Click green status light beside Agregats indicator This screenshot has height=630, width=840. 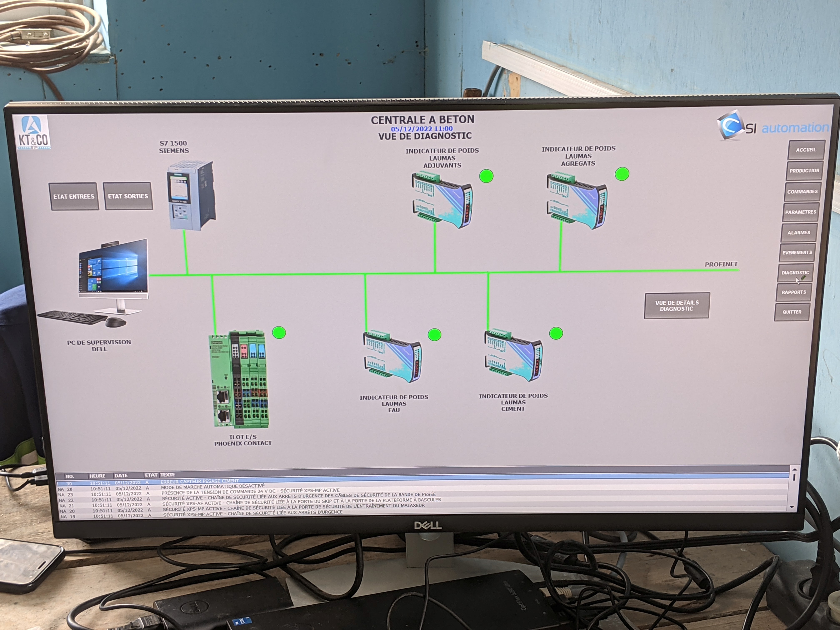(x=622, y=174)
